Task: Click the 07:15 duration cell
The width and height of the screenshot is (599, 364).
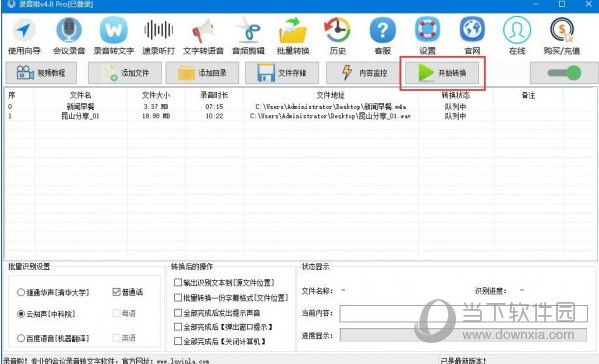Action: click(x=214, y=107)
